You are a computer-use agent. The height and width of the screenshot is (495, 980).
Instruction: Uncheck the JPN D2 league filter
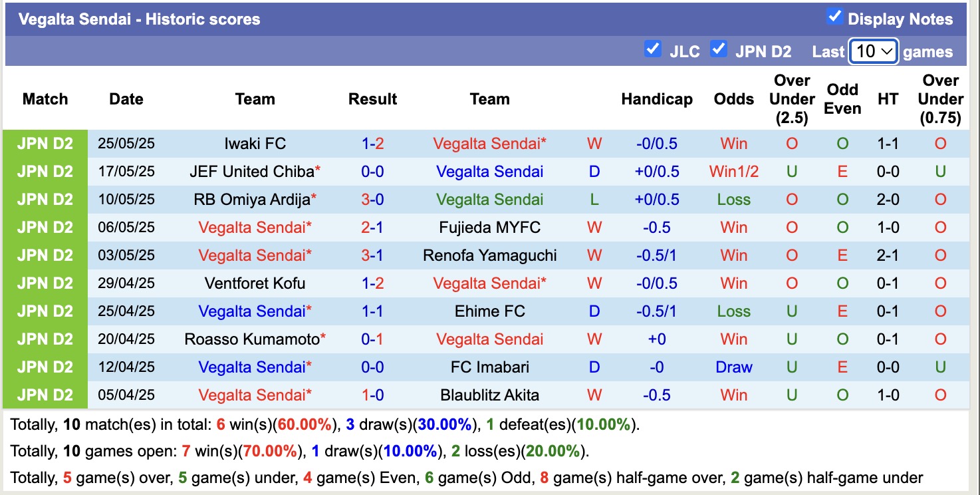[x=718, y=49]
